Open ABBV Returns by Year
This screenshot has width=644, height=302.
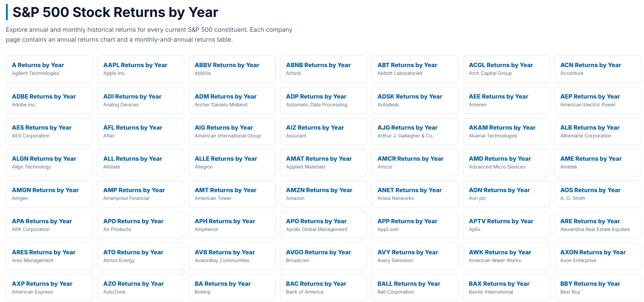click(232, 69)
